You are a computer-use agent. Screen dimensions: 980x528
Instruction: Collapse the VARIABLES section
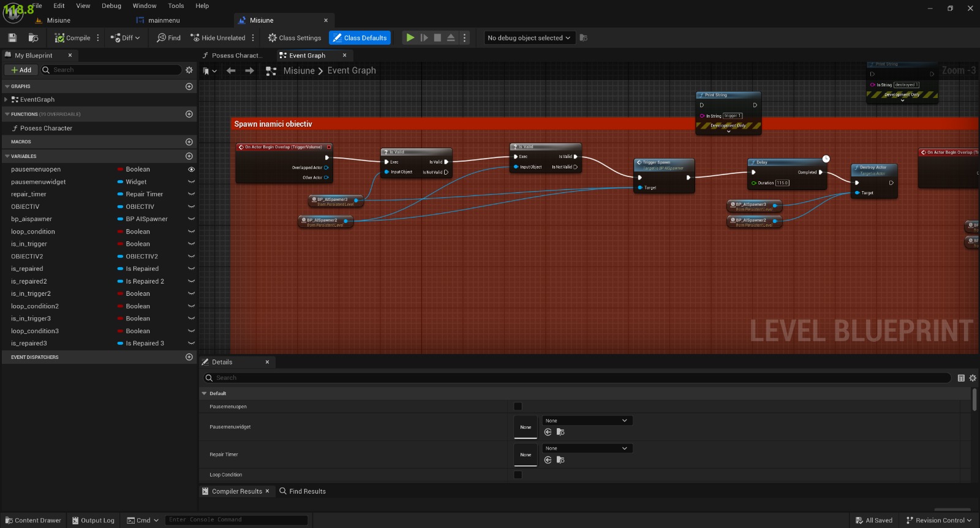7,156
